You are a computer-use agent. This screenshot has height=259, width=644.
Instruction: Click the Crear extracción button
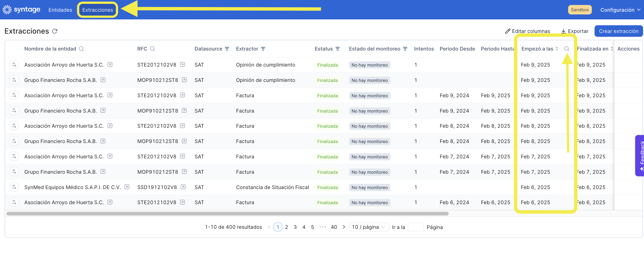[618, 31]
